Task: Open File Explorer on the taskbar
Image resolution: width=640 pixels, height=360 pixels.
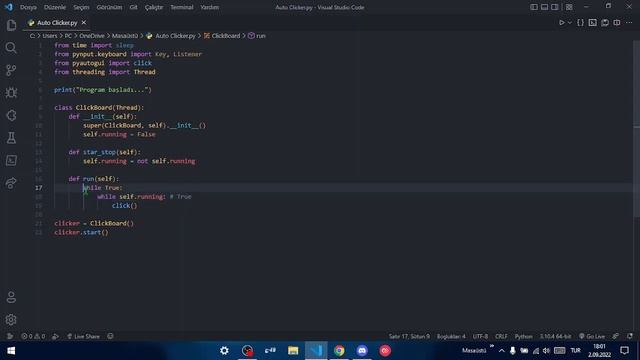Action: (293, 351)
